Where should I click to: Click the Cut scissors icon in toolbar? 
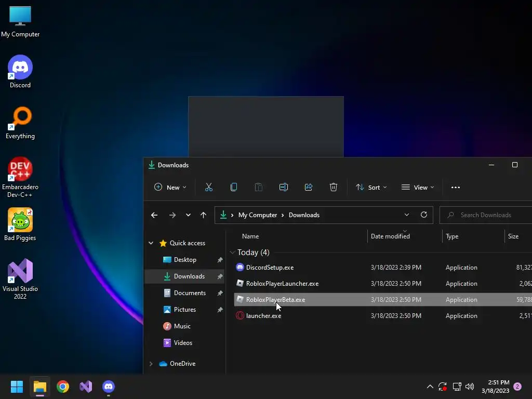tap(209, 187)
